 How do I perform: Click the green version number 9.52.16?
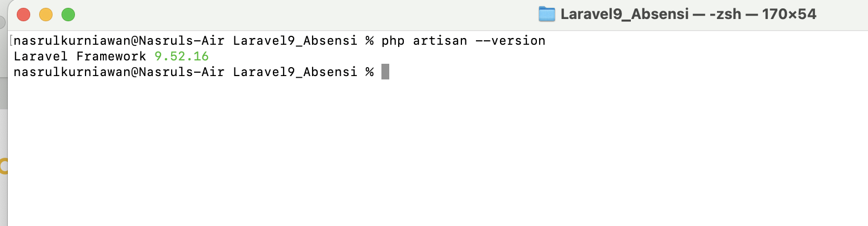(x=181, y=57)
